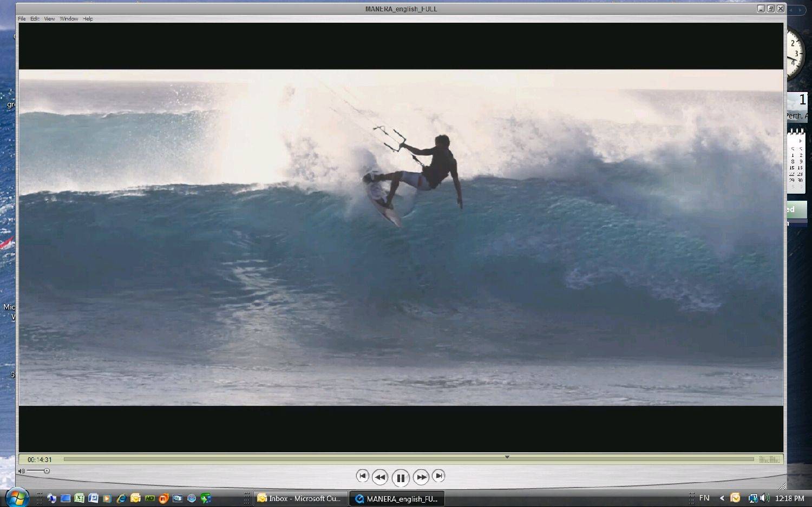The image size is (812, 507).
Task: Launch Excel from the Quick Launch bar
Action: coord(80,498)
